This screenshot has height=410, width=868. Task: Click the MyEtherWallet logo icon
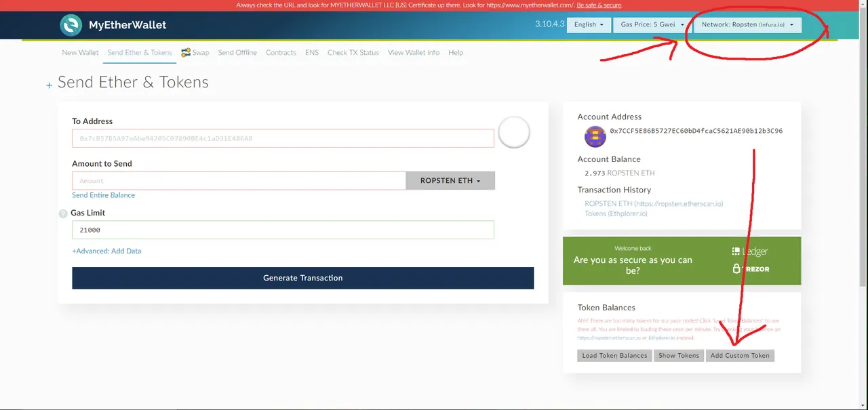coord(71,25)
